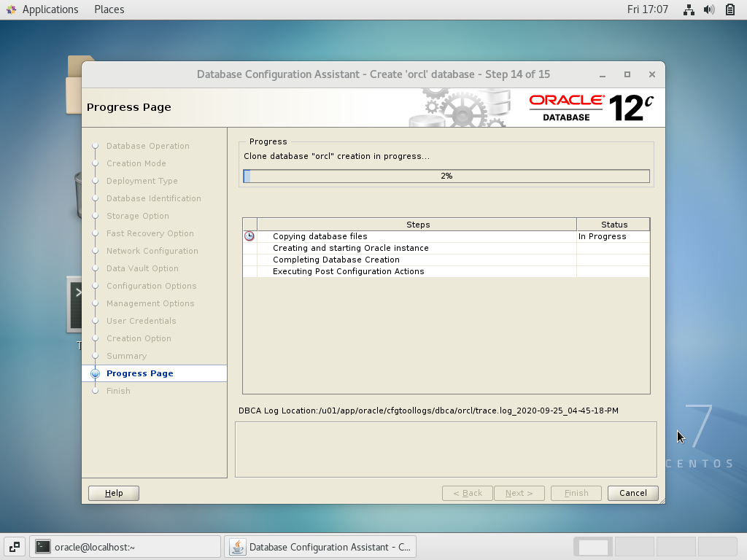This screenshot has height=560, width=747.
Task: Select the Data Vault Option step
Action: pos(142,268)
